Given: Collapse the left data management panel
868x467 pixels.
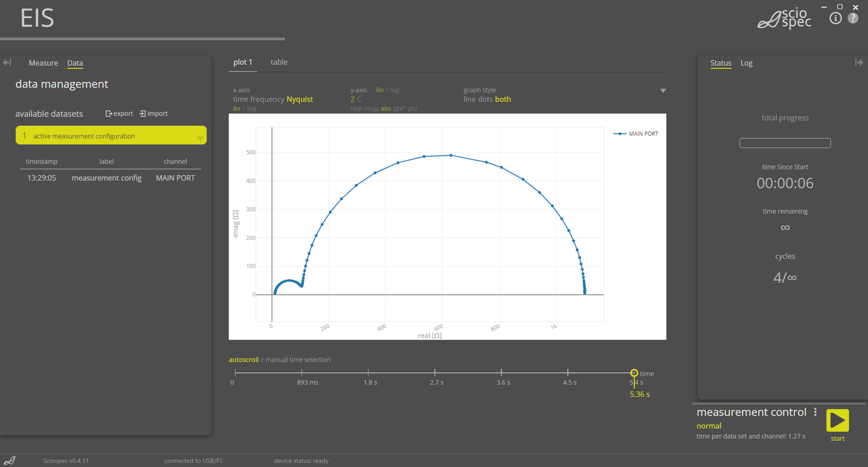Looking at the screenshot, I should pyautogui.click(x=7, y=62).
